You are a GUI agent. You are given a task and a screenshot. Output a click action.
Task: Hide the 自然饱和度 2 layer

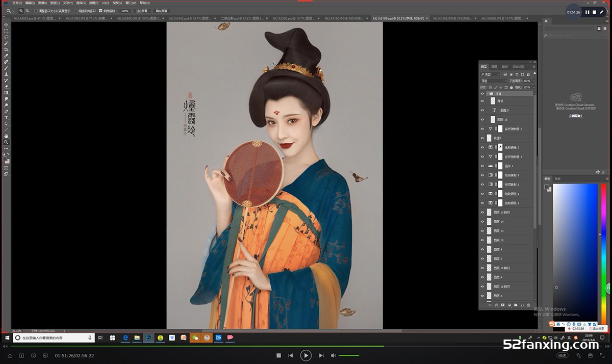(482, 129)
